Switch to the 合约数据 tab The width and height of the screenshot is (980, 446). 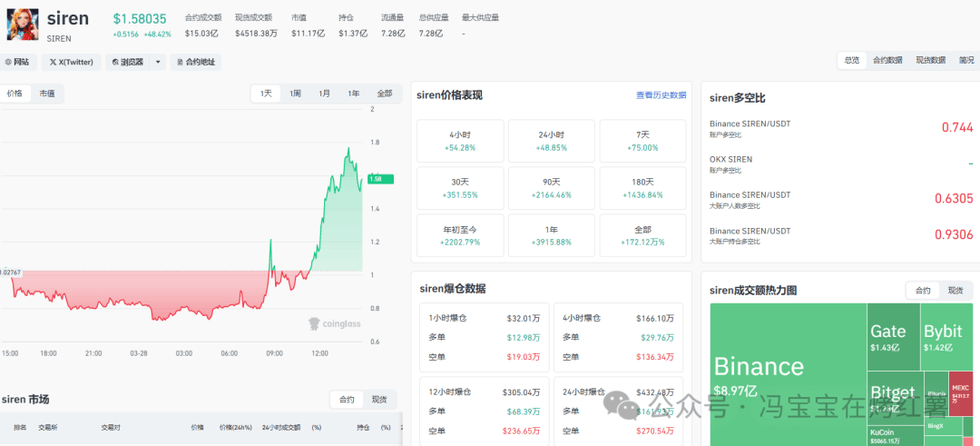887,60
